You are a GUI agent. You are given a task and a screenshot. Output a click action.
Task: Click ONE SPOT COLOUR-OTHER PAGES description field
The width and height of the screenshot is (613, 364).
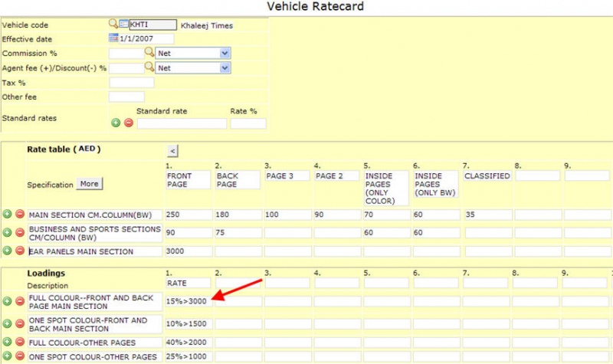95,356
